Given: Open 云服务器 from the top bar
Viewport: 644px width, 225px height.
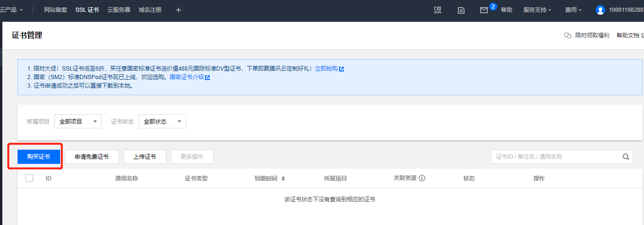Looking at the screenshot, I should click(119, 9).
